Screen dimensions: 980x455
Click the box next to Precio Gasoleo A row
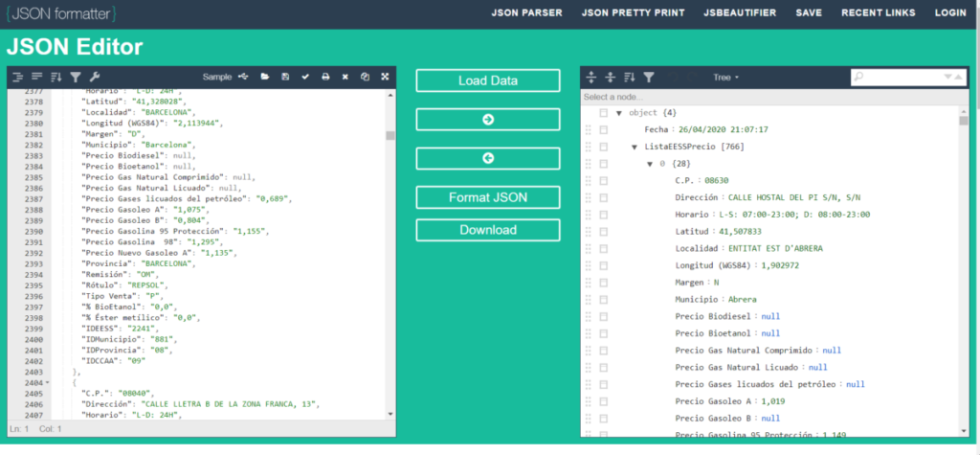pyautogui.click(x=603, y=401)
